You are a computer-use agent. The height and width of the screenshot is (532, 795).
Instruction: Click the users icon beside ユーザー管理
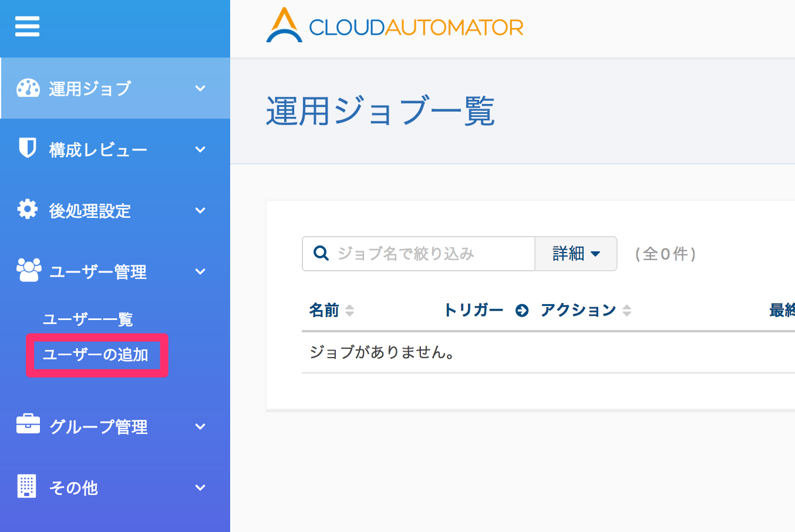pos(29,270)
